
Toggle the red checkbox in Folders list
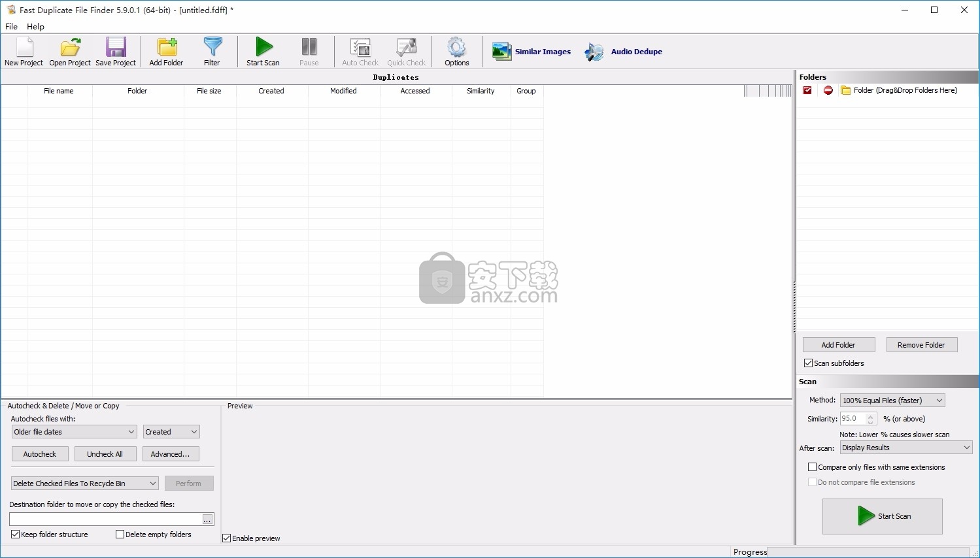(x=807, y=90)
